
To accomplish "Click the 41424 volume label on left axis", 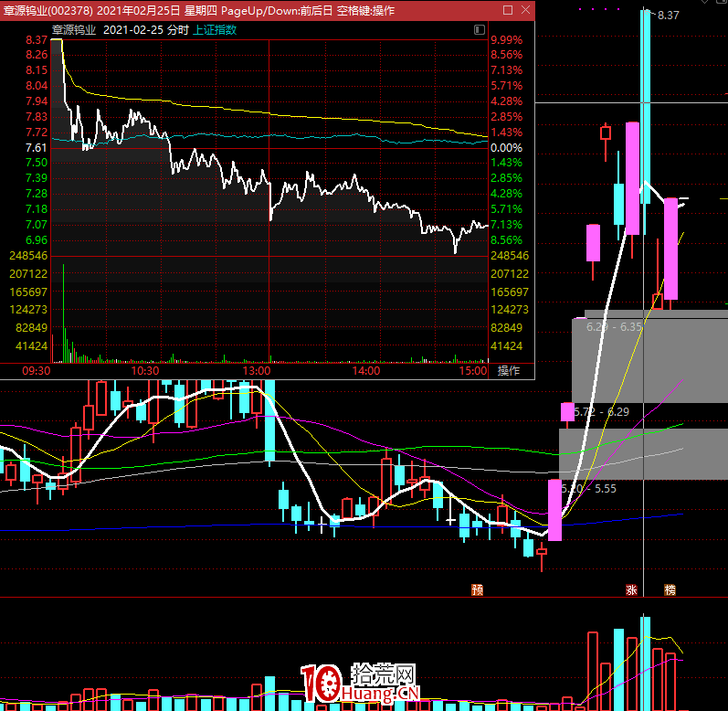I will tap(32, 346).
